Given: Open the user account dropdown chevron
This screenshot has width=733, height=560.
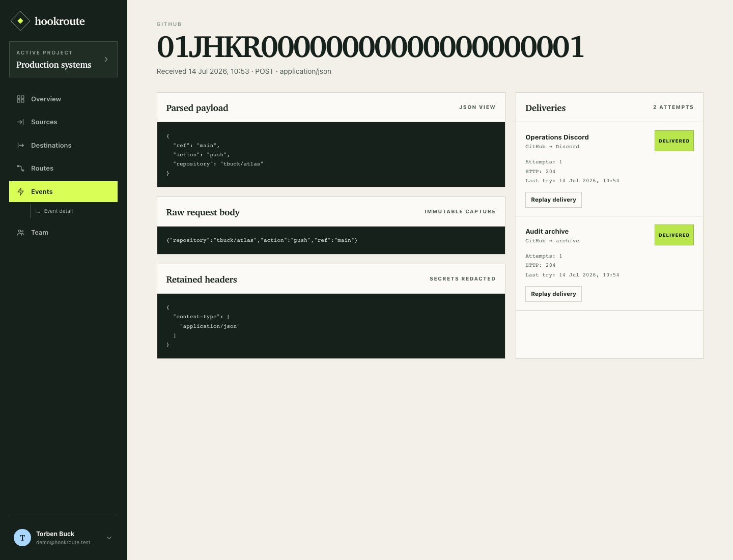Looking at the screenshot, I should [x=109, y=538].
